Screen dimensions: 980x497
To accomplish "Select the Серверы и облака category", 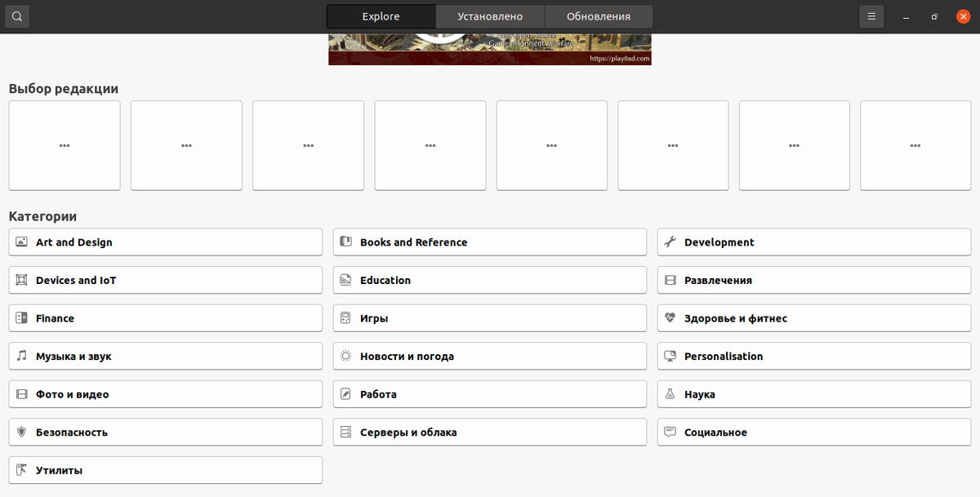I will 490,433.
